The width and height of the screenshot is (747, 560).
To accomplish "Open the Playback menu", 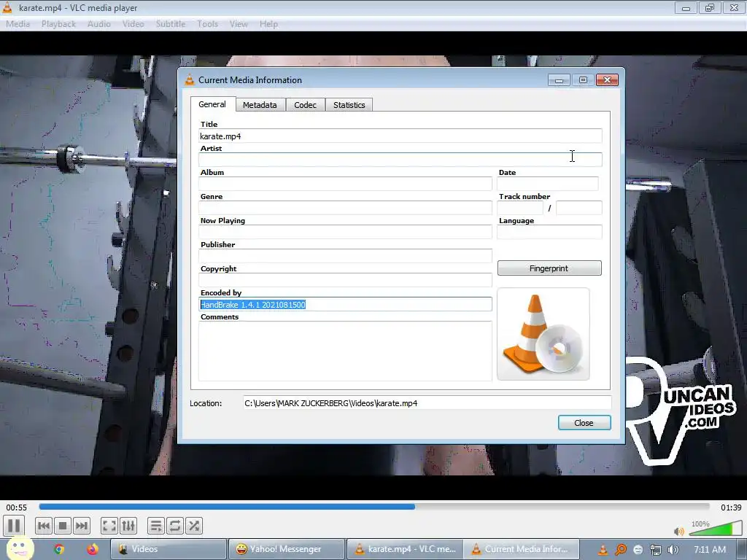I will (x=58, y=24).
